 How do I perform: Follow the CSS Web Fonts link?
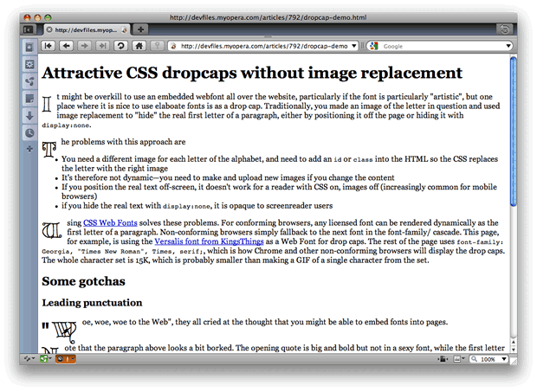110,222
